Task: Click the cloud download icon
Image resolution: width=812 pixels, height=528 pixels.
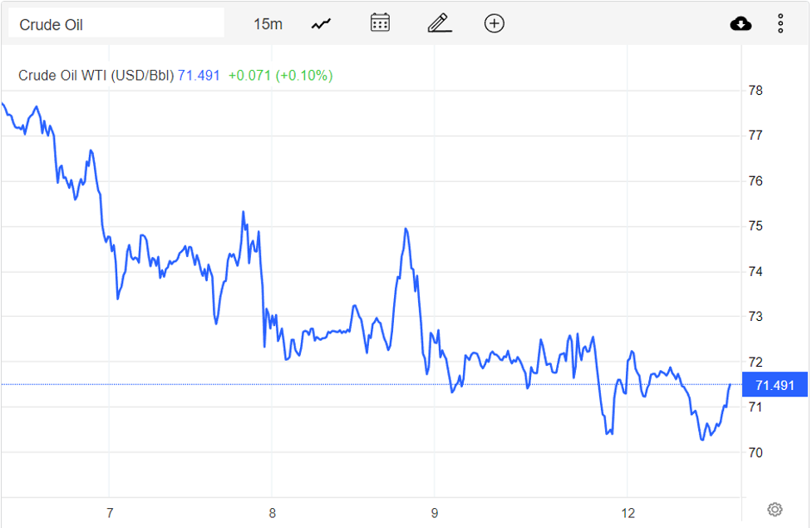Action: pyautogui.click(x=741, y=23)
